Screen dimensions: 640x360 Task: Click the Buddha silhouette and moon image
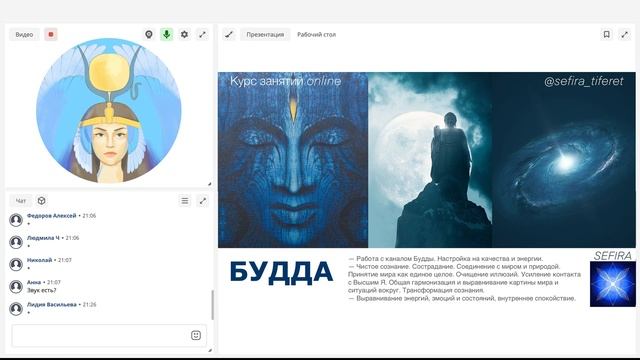pyautogui.click(x=430, y=160)
